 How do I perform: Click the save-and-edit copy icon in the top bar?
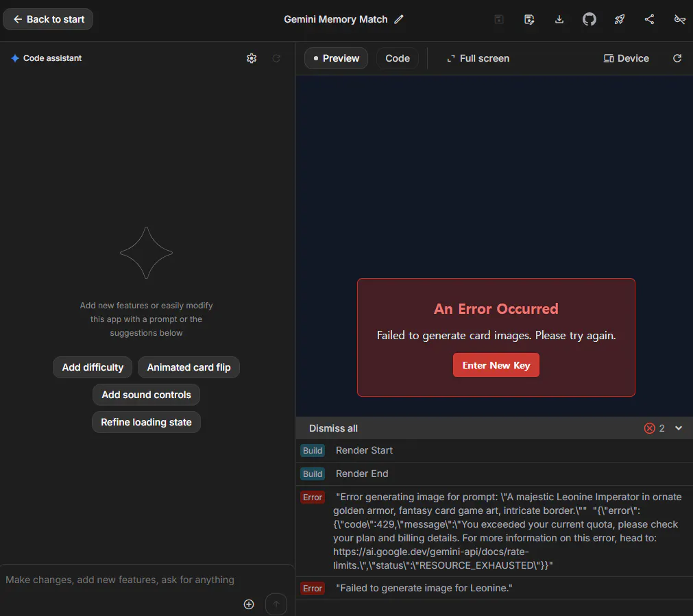click(529, 19)
